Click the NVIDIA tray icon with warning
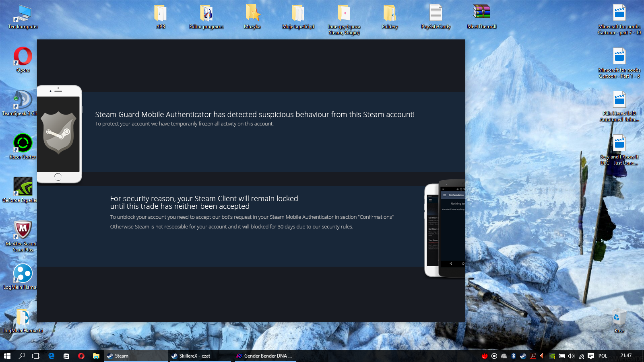644x362 pixels. pos(552,356)
